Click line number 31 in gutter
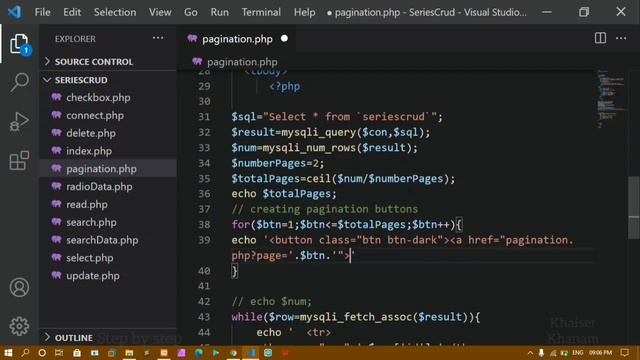Viewport: 640px width, 360px height. (x=204, y=117)
